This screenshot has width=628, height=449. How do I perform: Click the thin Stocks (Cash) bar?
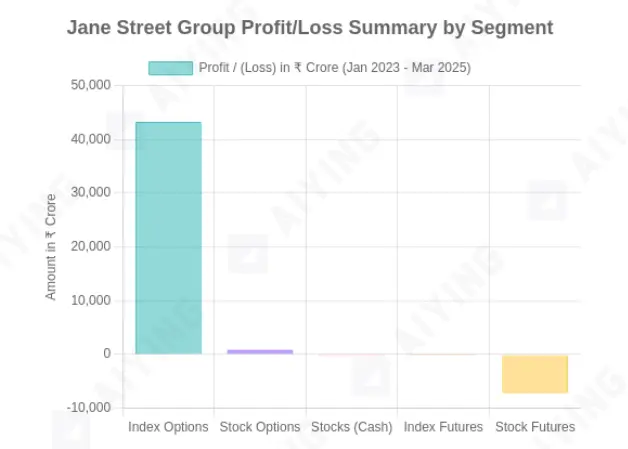(351, 355)
